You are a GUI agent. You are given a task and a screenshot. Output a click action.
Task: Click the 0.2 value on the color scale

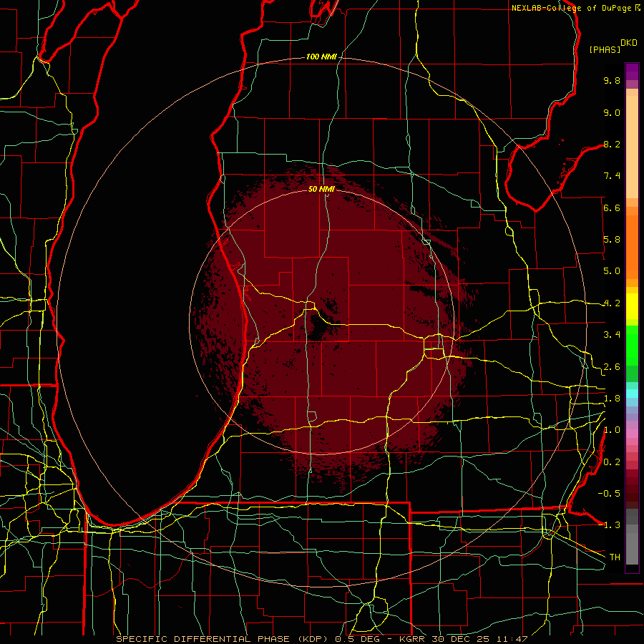612,462
